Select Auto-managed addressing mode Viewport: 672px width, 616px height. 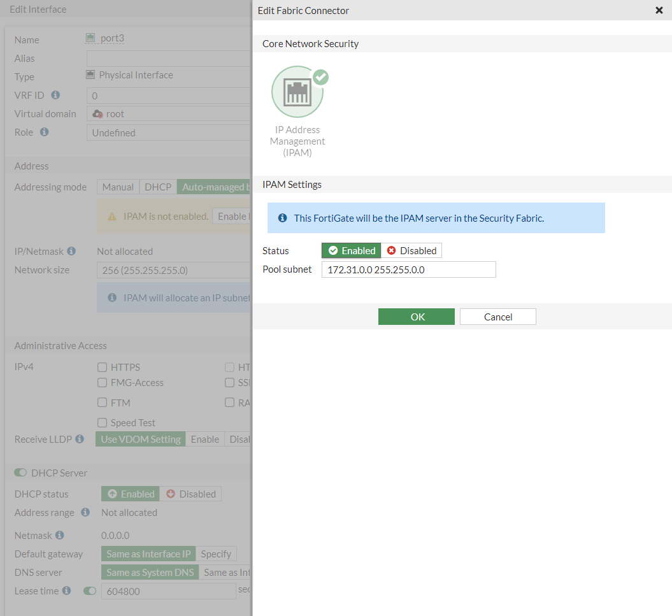[x=214, y=187]
